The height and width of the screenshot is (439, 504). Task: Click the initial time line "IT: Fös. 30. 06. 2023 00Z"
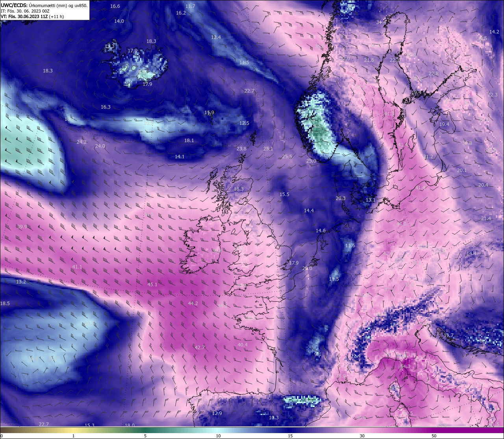pos(25,11)
